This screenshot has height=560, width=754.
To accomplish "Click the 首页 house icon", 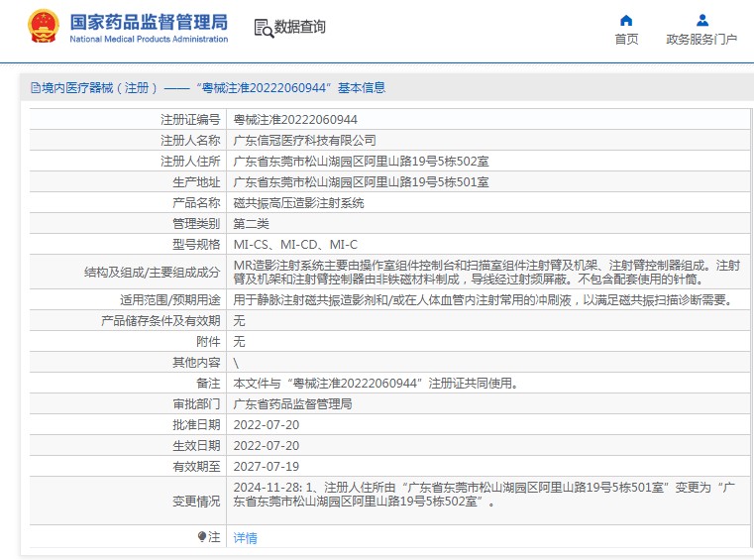I will (626, 20).
